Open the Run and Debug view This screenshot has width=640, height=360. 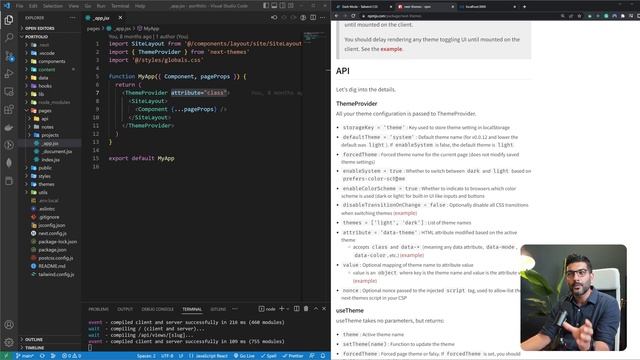tap(9, 74)
